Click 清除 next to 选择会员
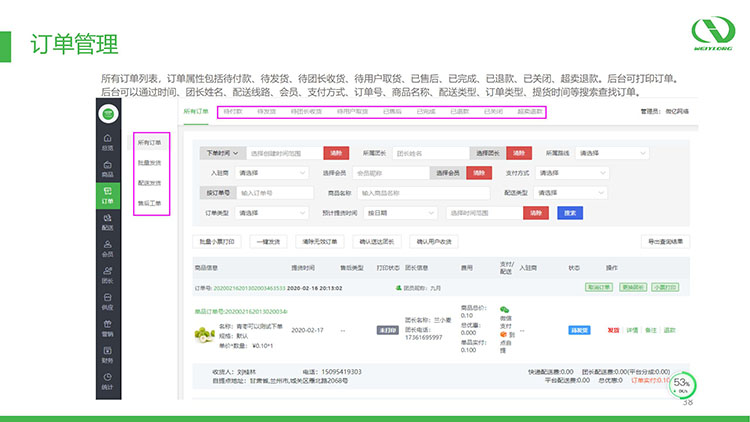 click(x=479, y=173)
